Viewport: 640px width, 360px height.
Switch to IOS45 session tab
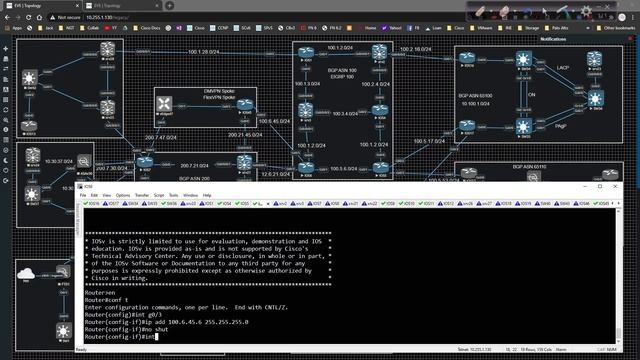click(601, 203)
